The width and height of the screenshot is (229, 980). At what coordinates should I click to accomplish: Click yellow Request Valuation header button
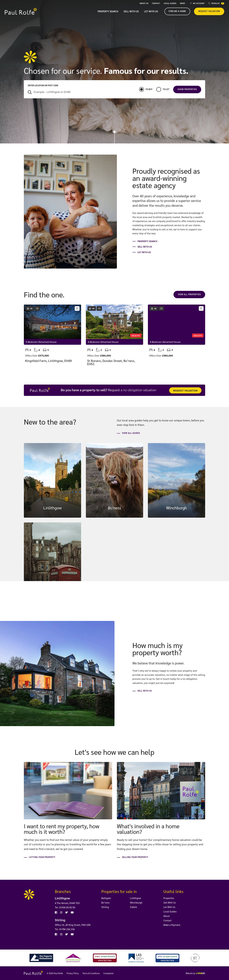209,11
